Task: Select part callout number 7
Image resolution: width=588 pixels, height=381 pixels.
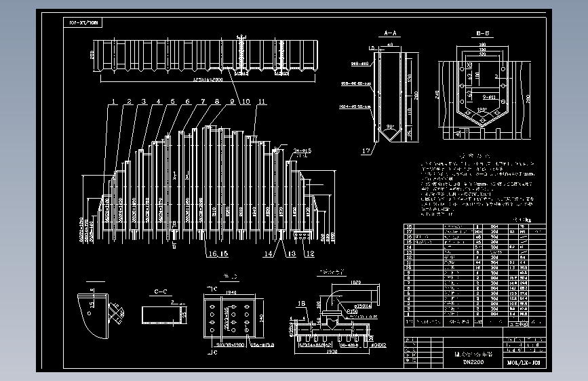Action: [203, 101]
